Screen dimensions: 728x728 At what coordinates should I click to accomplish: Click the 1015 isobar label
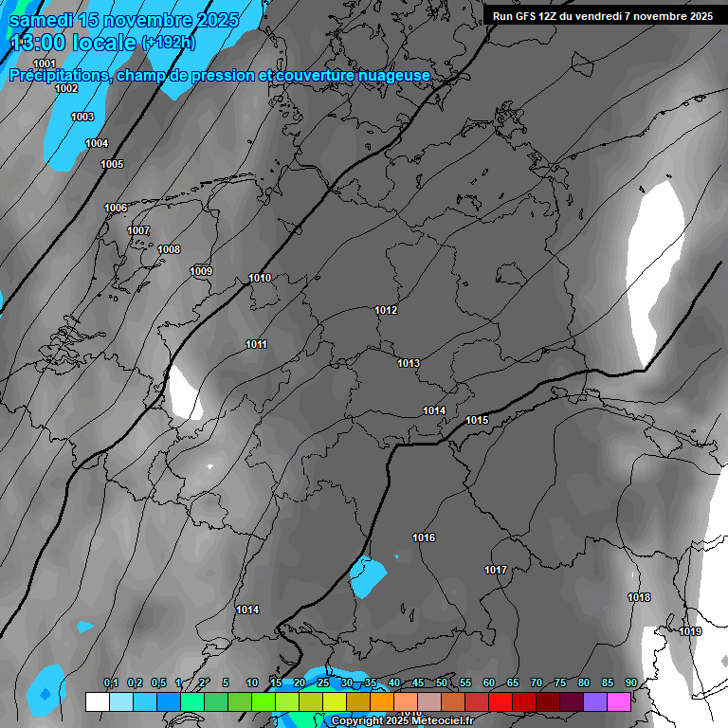[477, 420]
